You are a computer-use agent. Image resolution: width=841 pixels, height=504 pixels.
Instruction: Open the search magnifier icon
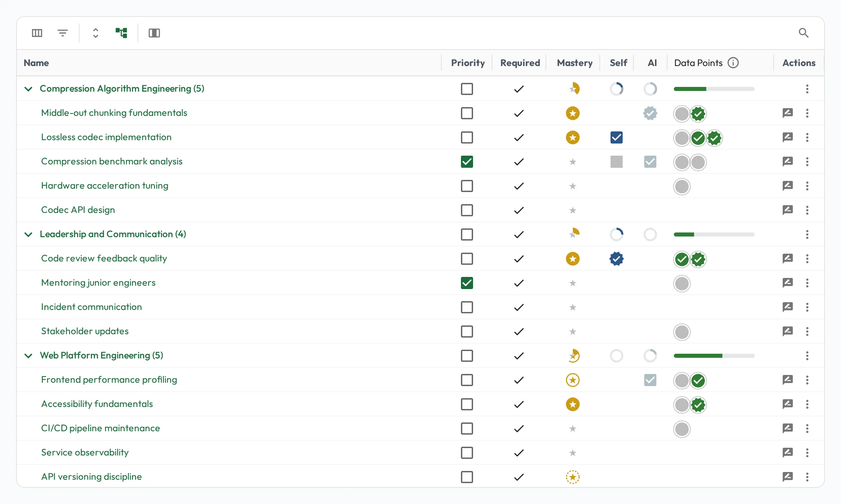click(803, 33)
